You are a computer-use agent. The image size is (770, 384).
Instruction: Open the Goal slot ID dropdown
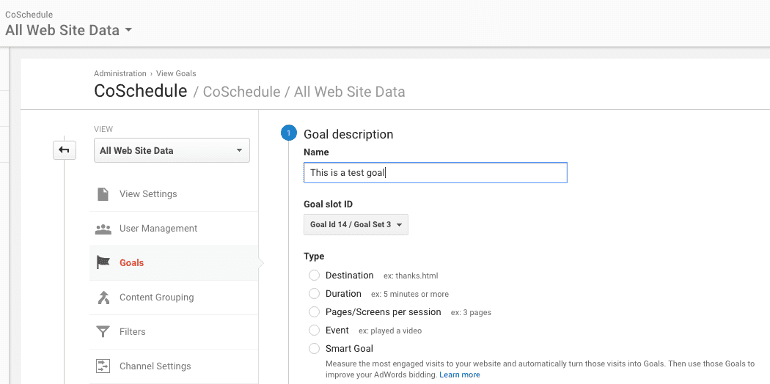pyautogui.click(x=356, y=224)
